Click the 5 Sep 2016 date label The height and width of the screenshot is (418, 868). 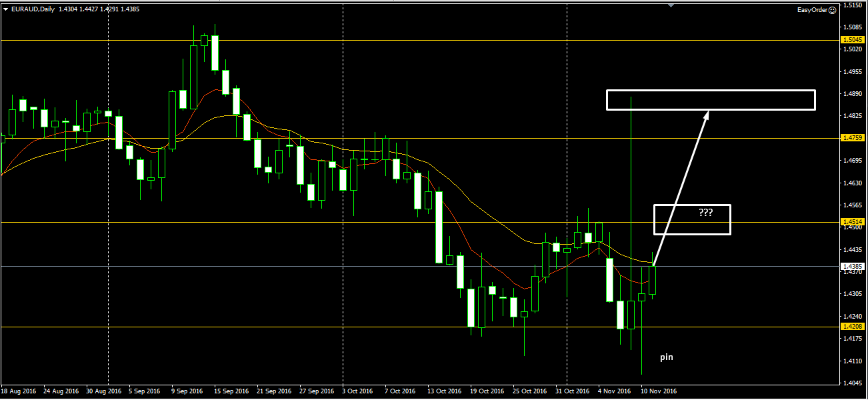[145, 391]
